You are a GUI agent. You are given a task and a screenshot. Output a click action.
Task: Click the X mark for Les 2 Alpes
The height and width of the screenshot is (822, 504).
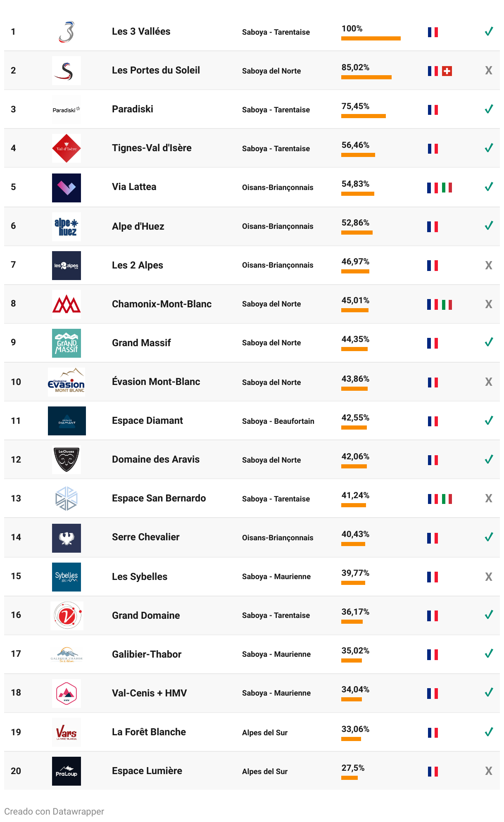[489, 265]
